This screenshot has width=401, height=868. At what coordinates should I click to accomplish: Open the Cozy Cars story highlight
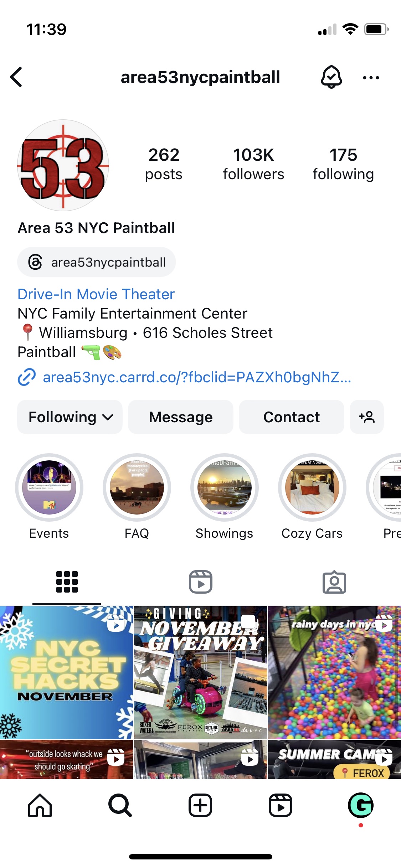312,487
